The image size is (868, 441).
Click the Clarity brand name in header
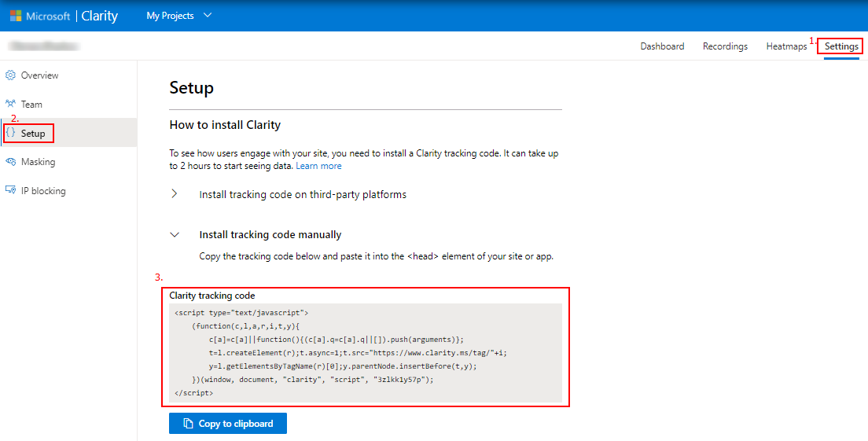[x=100, y=16]
